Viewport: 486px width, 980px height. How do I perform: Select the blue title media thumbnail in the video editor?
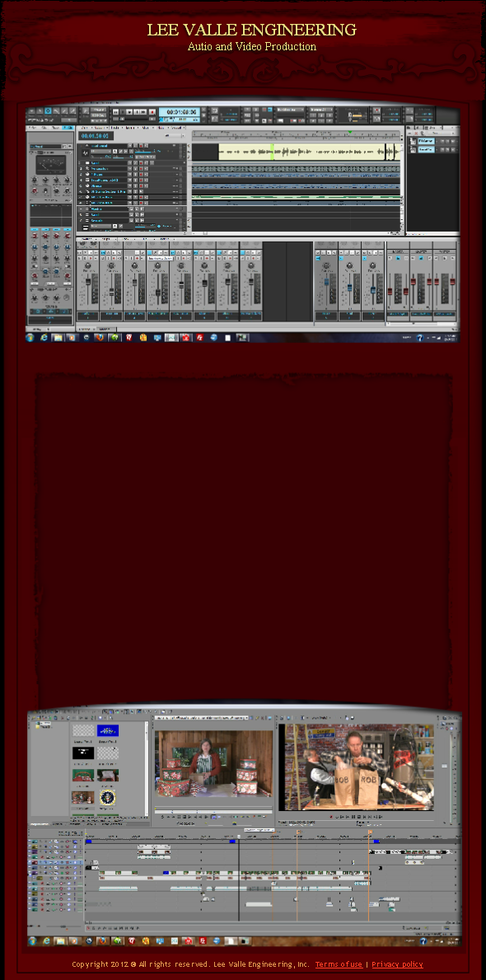click(108, 730)
